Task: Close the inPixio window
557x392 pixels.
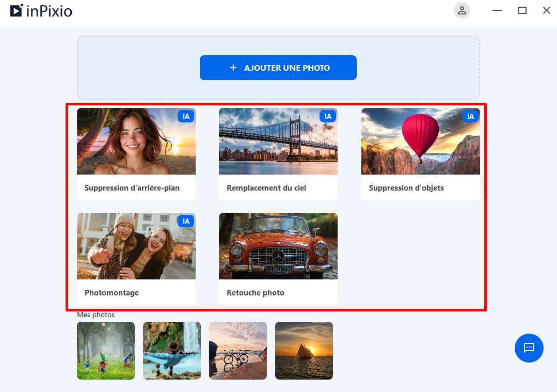Action: [547, 10]
